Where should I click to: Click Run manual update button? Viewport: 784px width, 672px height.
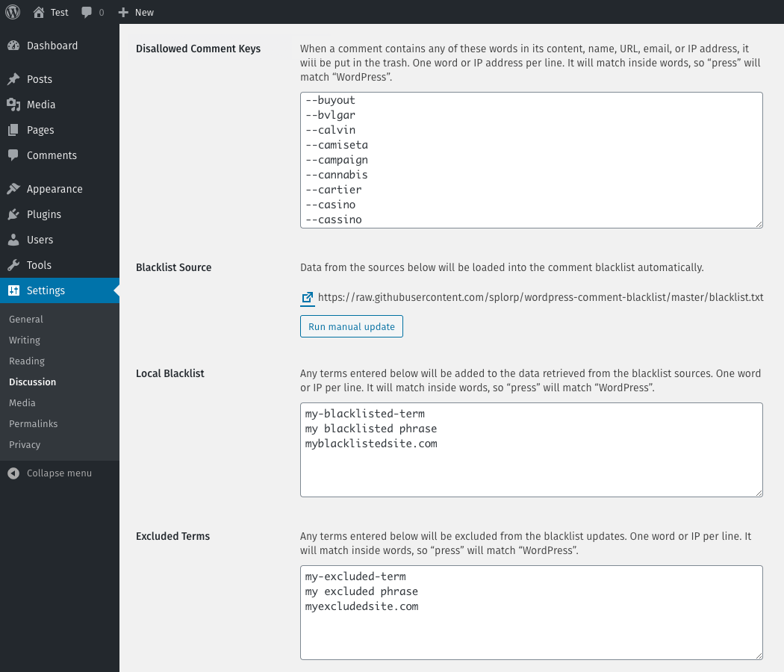coord(352,326)
